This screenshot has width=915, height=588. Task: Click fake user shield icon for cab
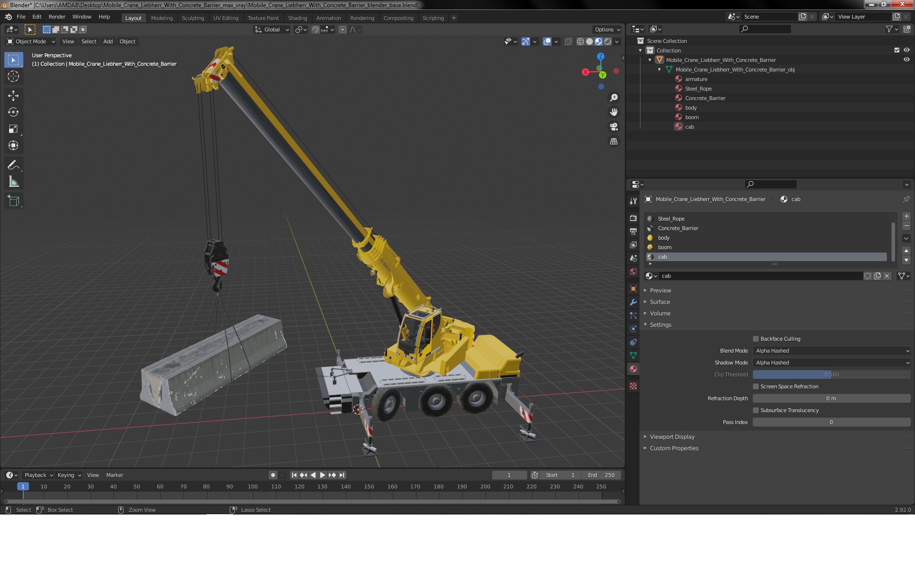click(x=868, y=276)
